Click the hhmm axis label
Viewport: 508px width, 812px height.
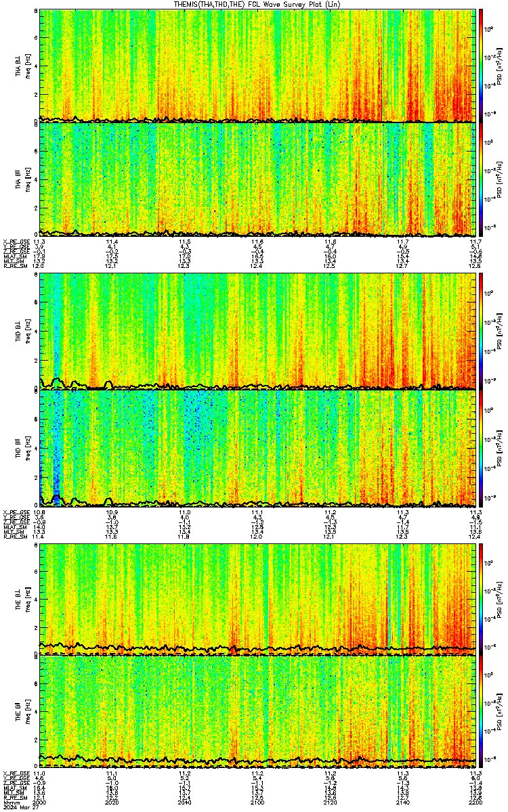(10, 801)
